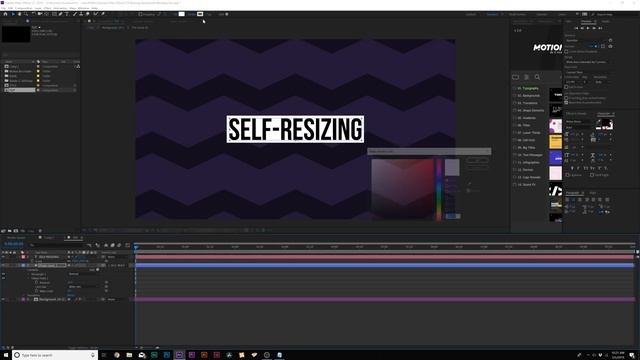Open the Effect menu
The width and height of the screenshot is (640, 360).
coord(47,8)
